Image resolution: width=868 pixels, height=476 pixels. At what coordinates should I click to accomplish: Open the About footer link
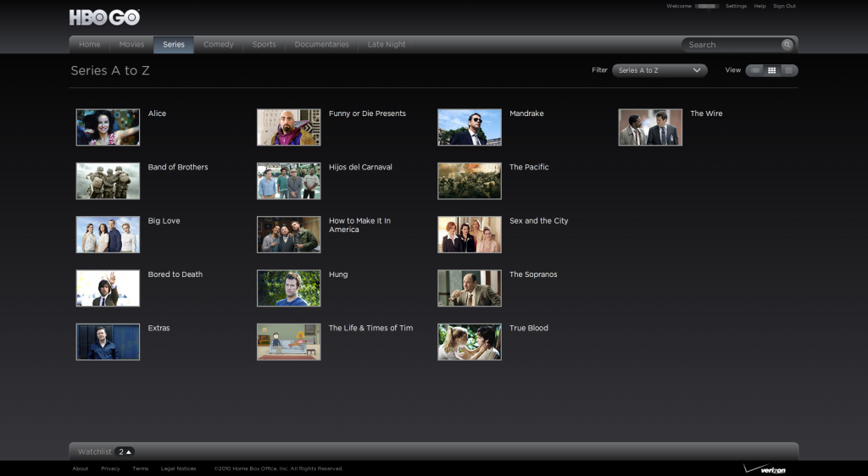(x=81, y=468)
